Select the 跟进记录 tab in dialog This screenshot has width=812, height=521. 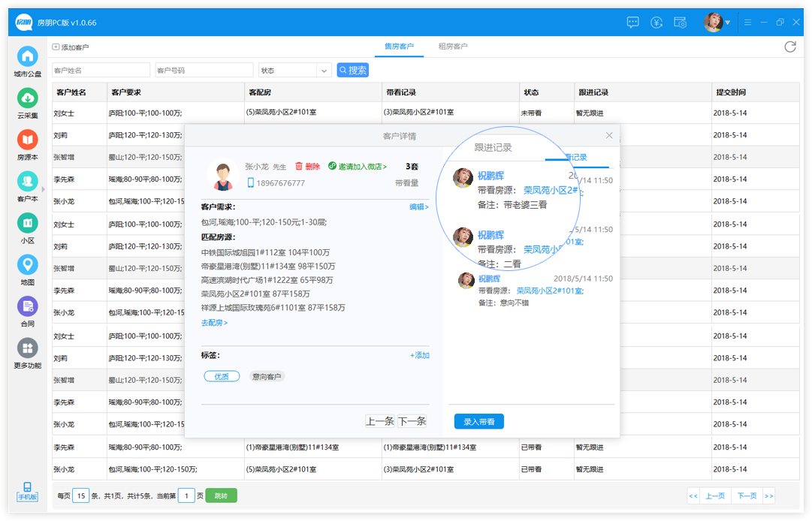click(493, 147)
